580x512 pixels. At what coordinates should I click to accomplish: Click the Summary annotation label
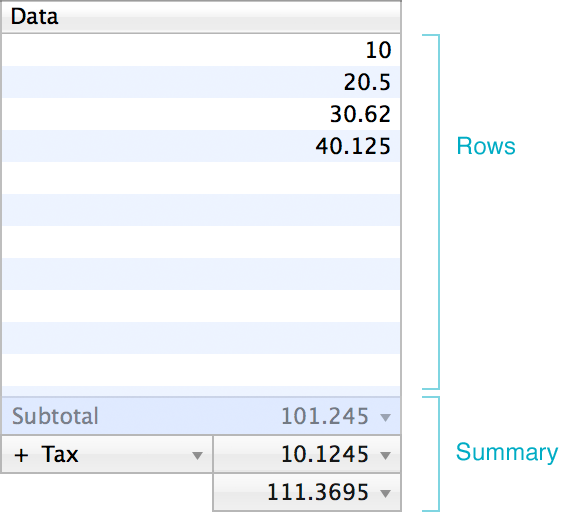point(507,452)
